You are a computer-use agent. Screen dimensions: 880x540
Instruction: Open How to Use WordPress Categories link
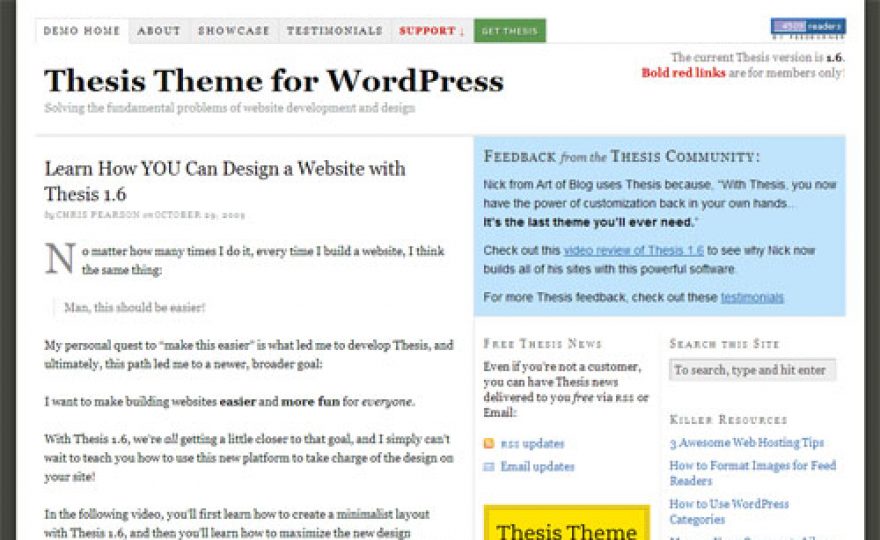pyautogui.click(x=729, y=511)
